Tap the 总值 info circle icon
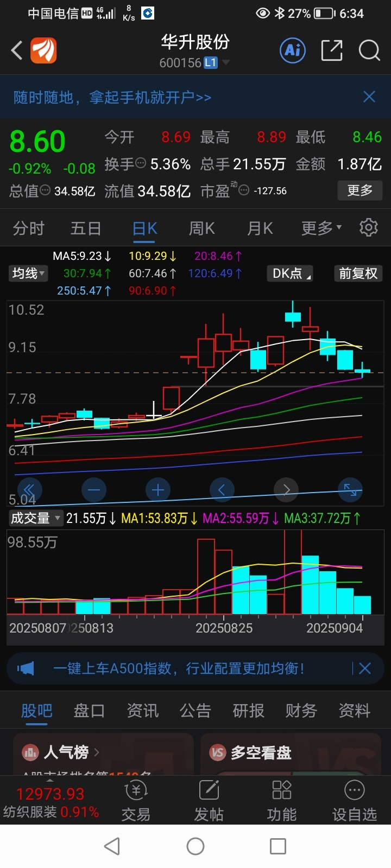 coord(46,190)
